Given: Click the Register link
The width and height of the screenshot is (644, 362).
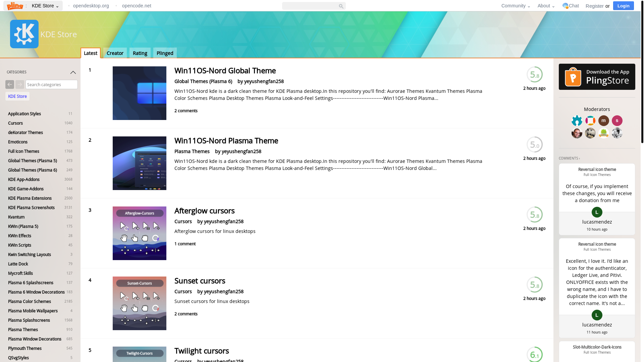Looking at the screenshot, I should 594,6.
